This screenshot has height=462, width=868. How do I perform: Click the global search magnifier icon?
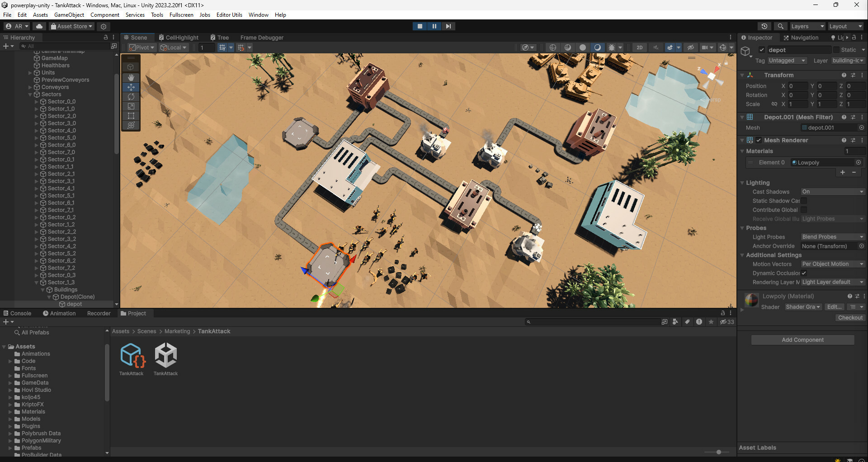[x=781, y=26]
